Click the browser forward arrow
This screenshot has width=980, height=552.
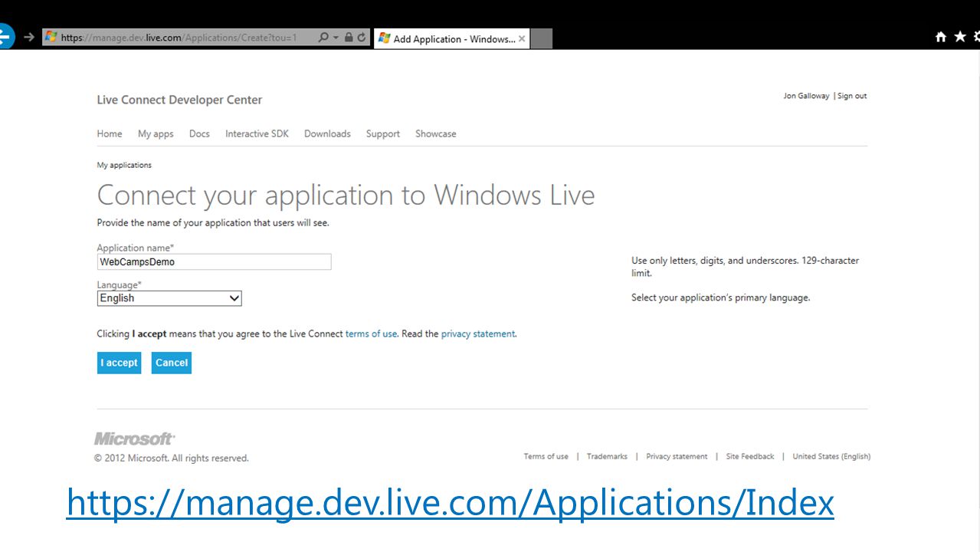click(x=29, y=37)
